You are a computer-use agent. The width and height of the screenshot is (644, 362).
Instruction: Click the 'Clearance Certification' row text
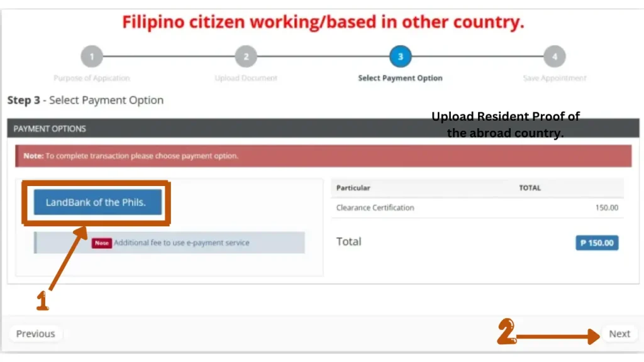pos(375,207)
